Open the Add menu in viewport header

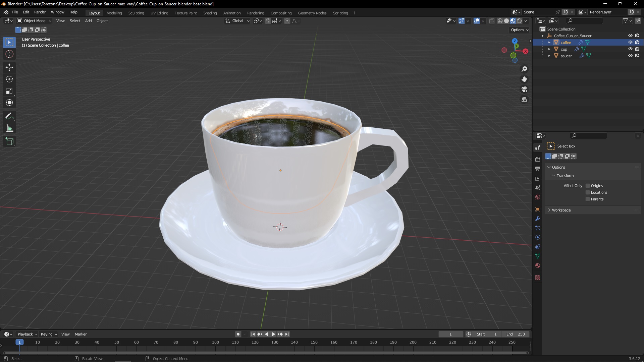(88, 21)
